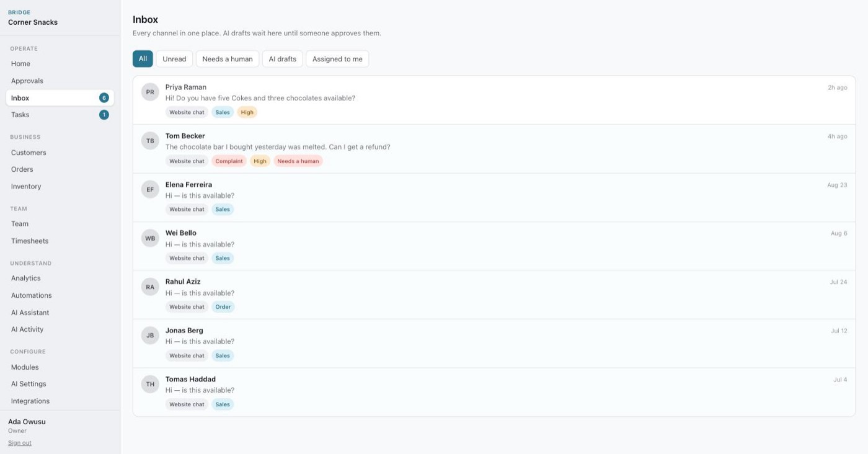Click Elena Ferreira's EF avatar
Viewport: 868px width, 454px height.
(150, 189)
